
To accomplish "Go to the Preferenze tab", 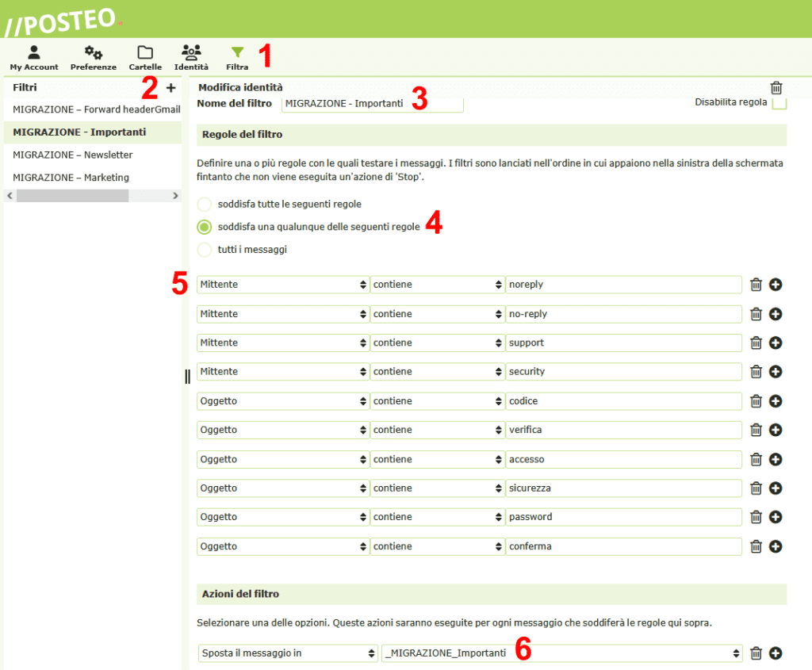I will [94, 58].
